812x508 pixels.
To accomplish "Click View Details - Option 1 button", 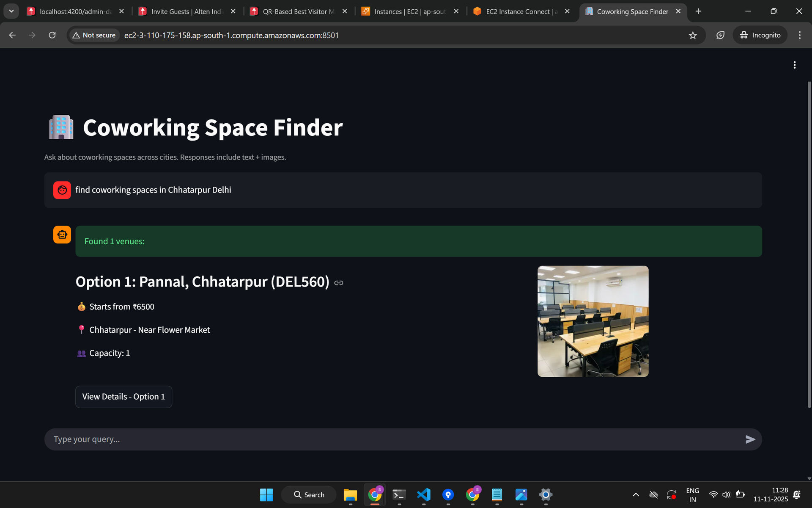I will (123, 397).
